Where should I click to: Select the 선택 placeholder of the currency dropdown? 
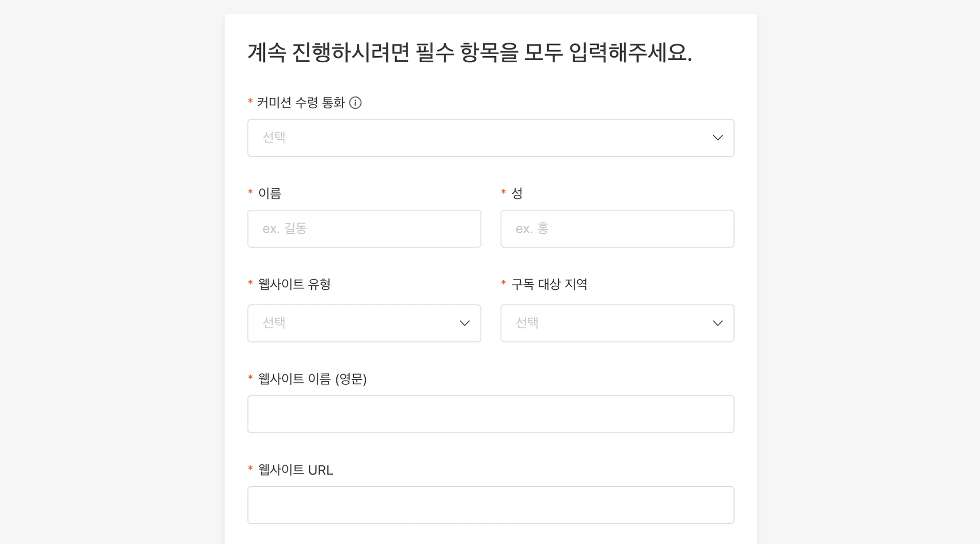(x=273, y=137)
